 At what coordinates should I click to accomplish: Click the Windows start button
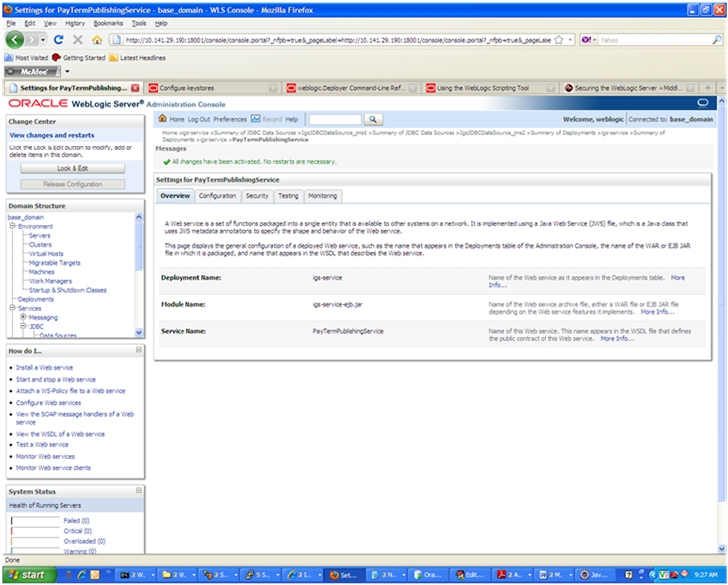[29, 574]
